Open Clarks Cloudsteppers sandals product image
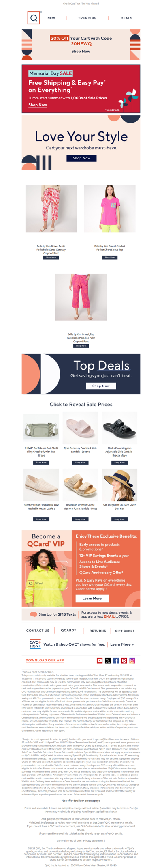 119,428
